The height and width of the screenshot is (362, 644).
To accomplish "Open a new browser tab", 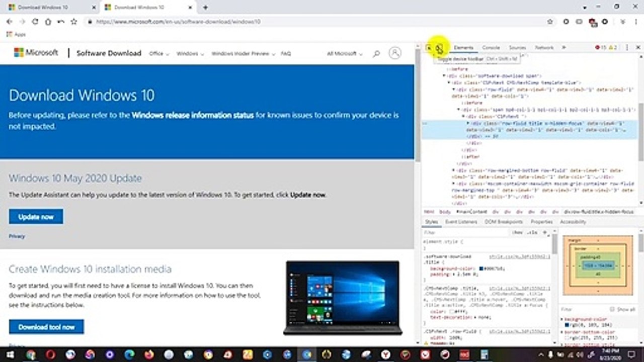I will click(205, 8).
